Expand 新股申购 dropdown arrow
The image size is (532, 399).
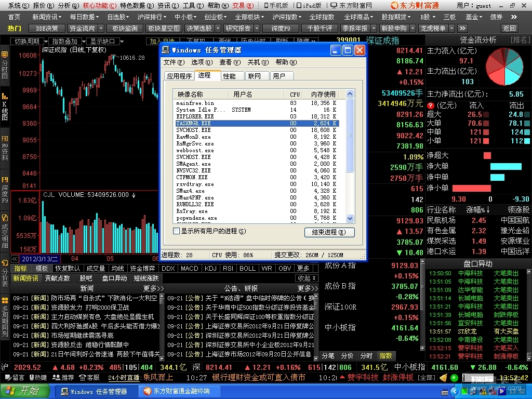coord(413,29)
